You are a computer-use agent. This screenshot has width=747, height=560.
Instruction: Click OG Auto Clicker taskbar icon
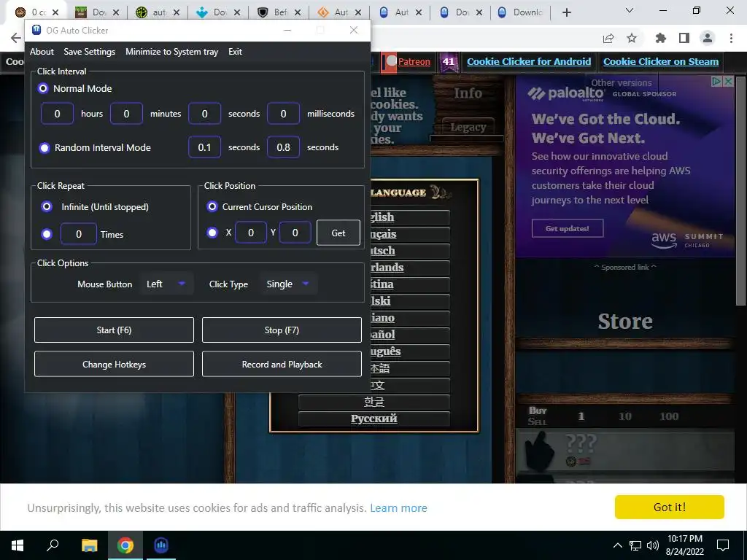click(x=161, y=545)
